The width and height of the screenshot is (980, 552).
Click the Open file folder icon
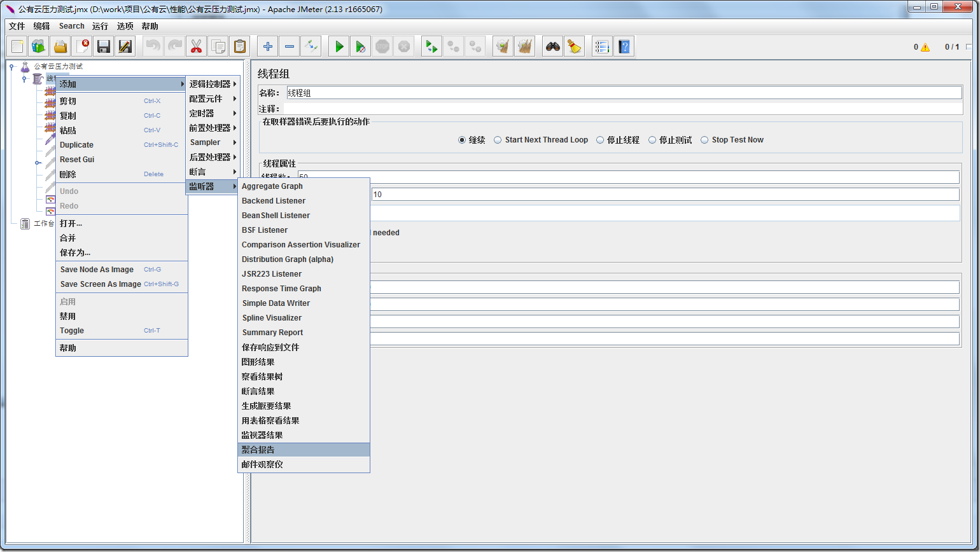(x=60, y=46)
